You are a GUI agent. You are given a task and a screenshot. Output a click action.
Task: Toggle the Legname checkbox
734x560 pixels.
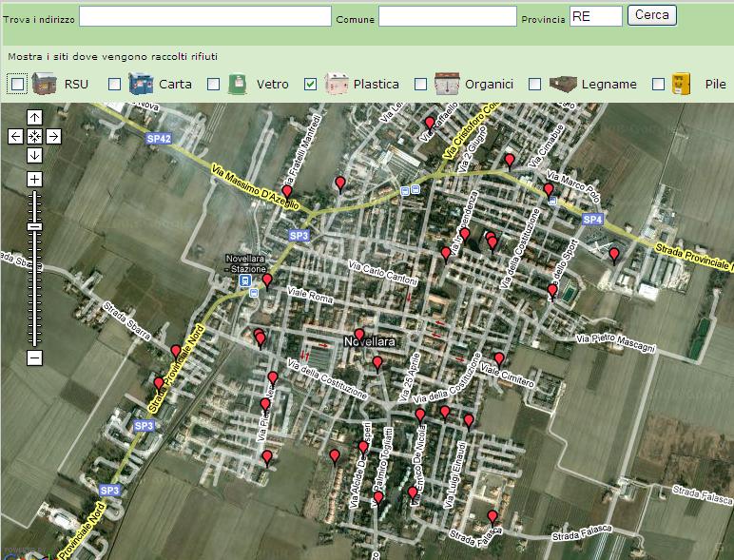click(534, 85)
